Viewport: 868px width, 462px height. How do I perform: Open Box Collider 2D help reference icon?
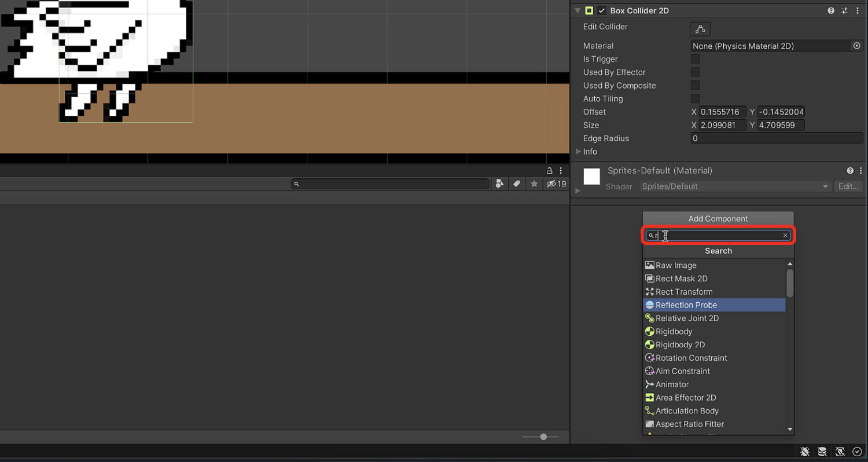(831, 10)
